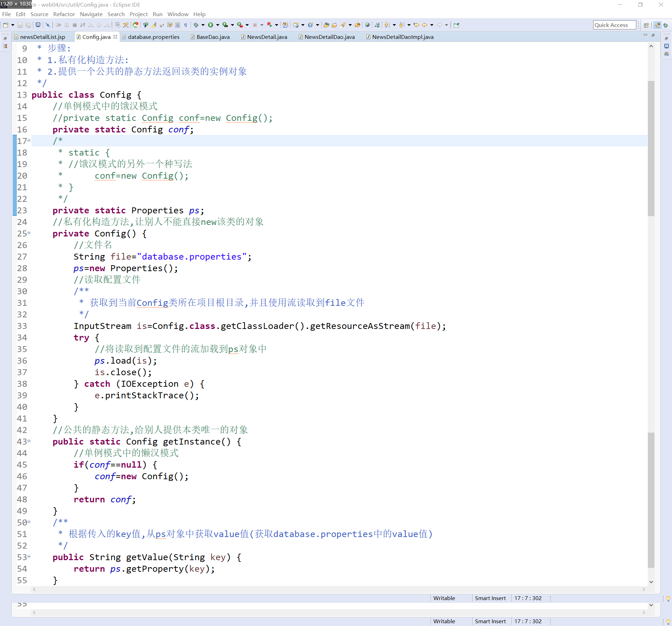Click the Open Perspective icon

click(646, 25)
